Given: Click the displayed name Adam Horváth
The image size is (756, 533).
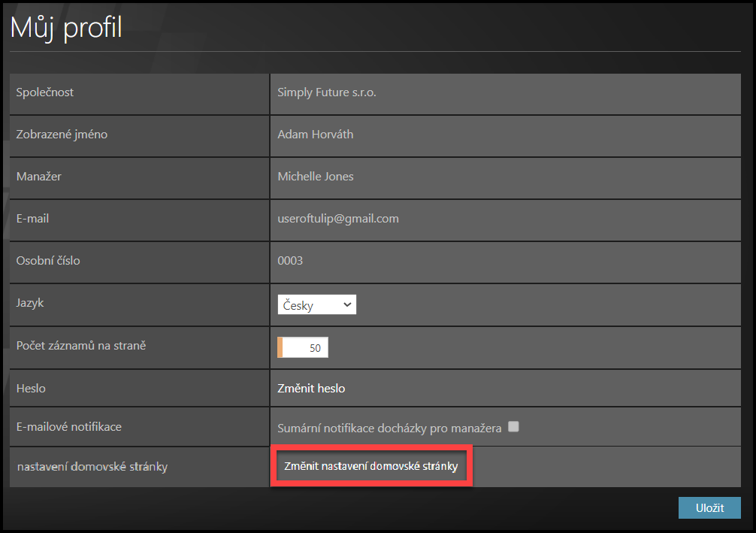Looking at the screenshot, I should pyautogui.click(x=315, y=135).
